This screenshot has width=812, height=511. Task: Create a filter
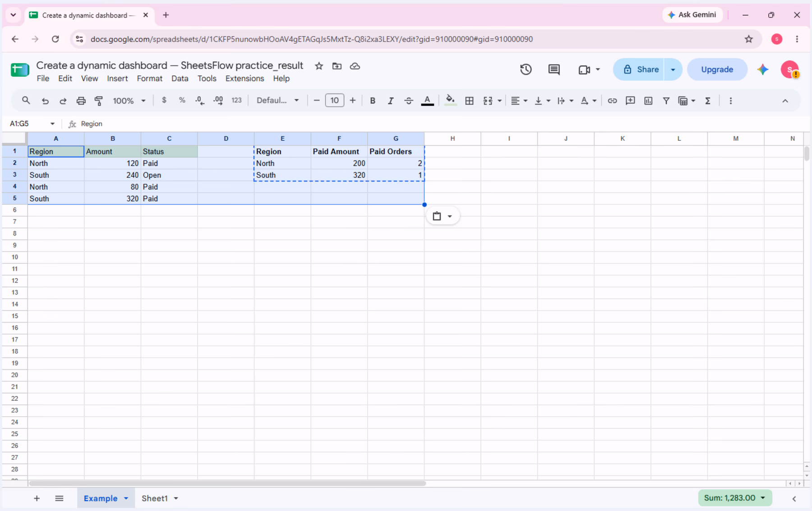pyautogui.click(x=666, y=101)
